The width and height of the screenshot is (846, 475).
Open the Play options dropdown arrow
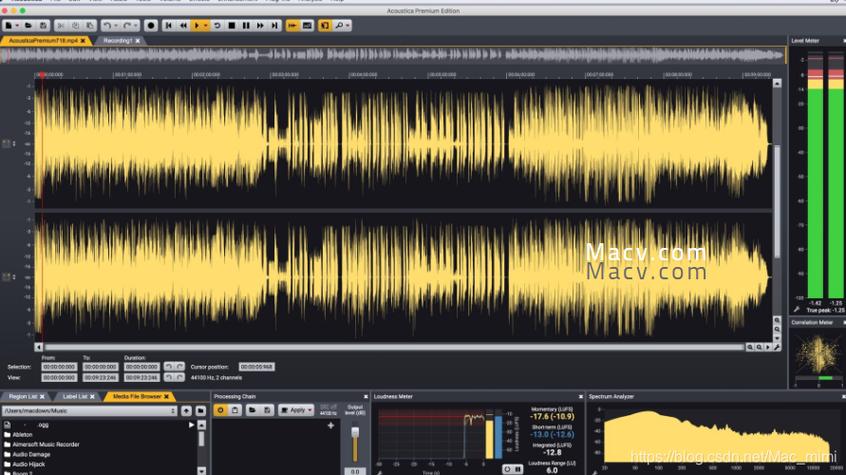[x=206, y=25]
